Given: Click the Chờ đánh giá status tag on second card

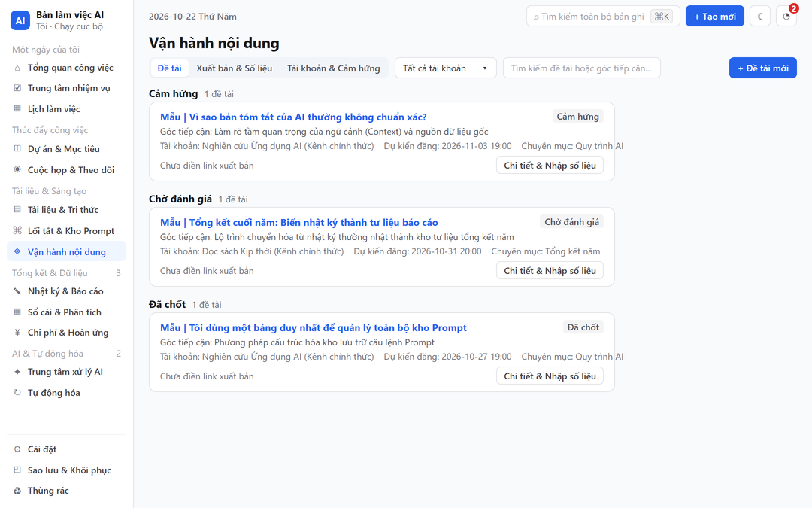Looking at the screenshot, I should tap(571, 222).
